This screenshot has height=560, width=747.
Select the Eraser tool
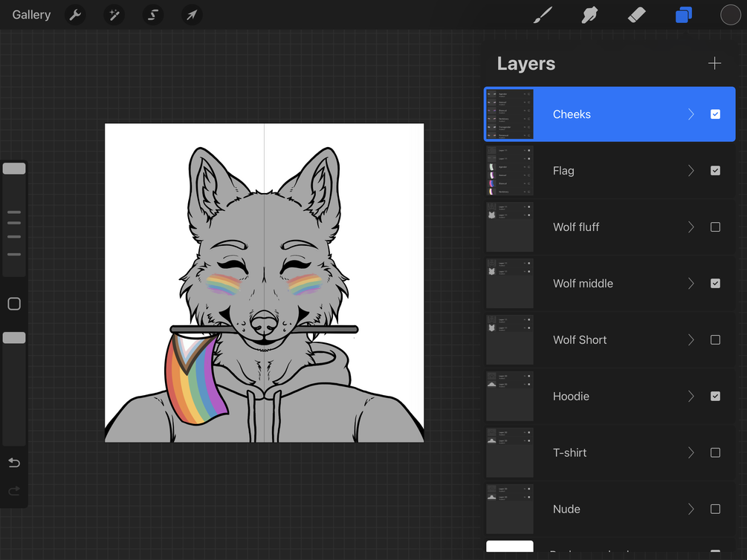(x=636, y=15)
